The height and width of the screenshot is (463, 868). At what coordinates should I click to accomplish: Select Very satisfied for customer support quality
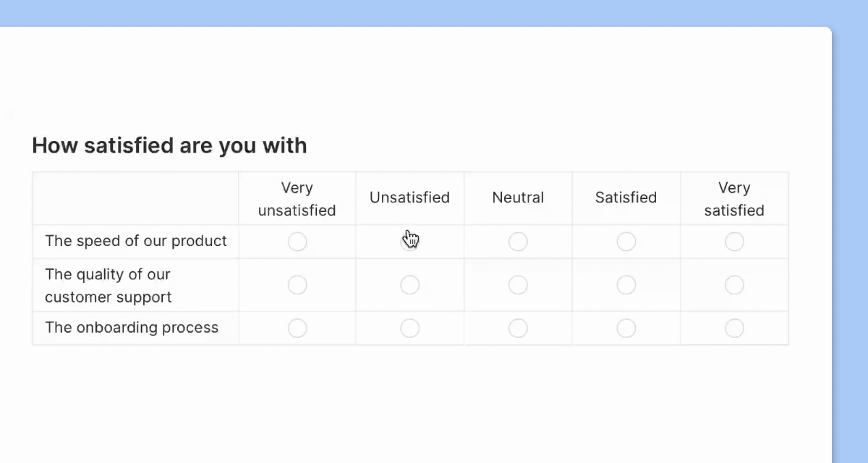pyautogui.click(x=734, y=285)
